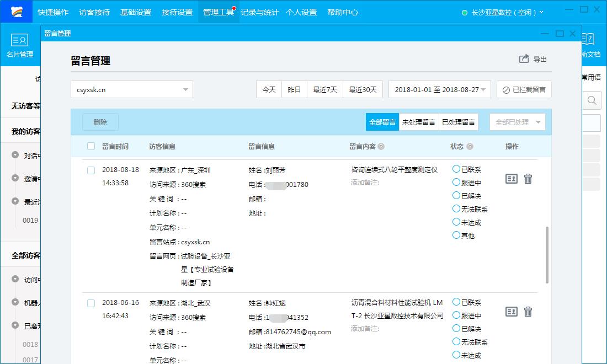
Task: Open the 记录与统计 menu
Action: [x=259, y=12]
